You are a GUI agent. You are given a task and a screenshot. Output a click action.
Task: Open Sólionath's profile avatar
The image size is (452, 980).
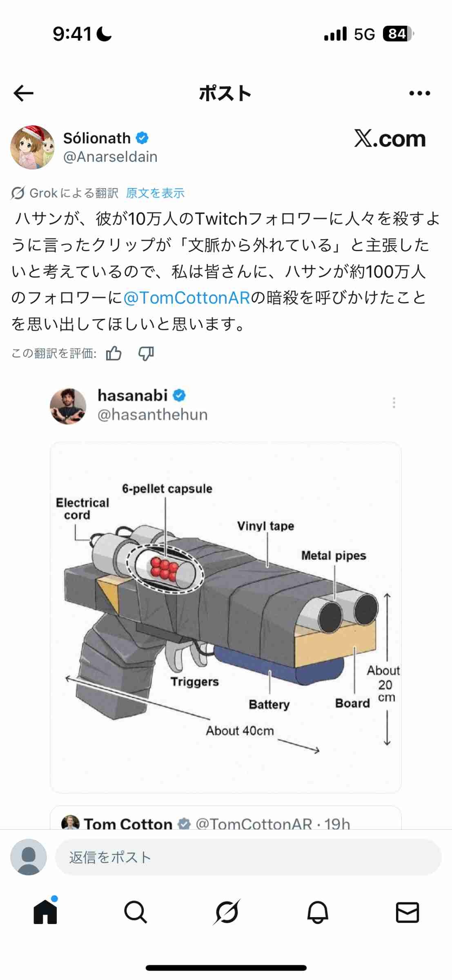32,147
